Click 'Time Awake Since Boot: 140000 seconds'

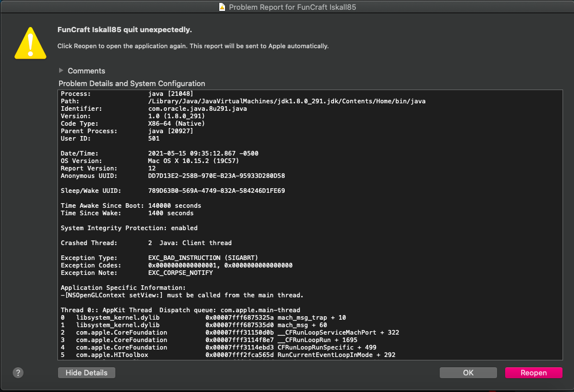coord(131,205)
